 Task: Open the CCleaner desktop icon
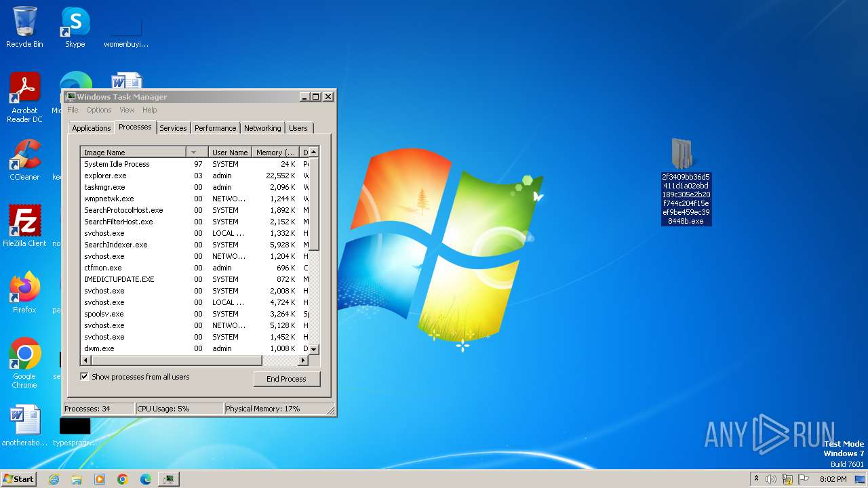click(24, 160)
